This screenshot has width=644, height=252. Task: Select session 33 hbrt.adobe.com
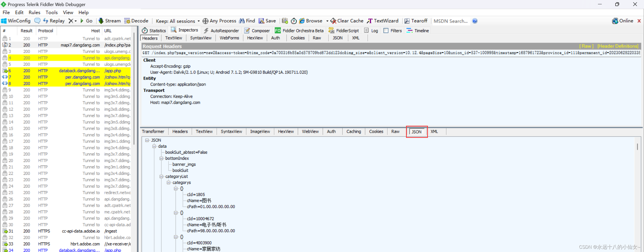(x=66, y=244)
